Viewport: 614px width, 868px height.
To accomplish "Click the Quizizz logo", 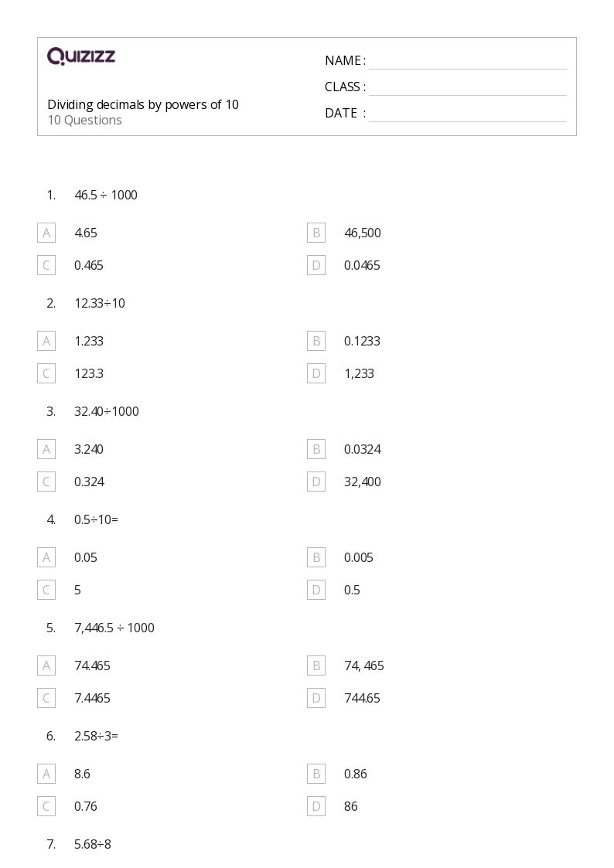I will coord(81,56).
